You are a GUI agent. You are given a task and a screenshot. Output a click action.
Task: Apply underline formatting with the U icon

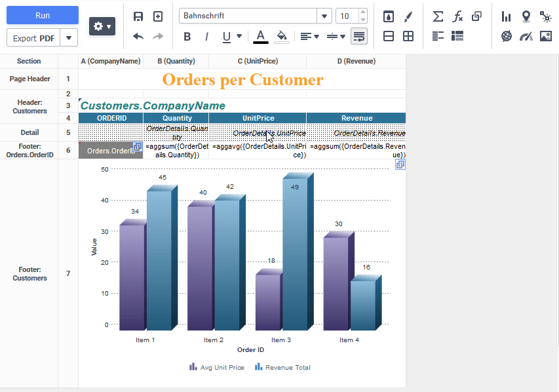(226, 37)
